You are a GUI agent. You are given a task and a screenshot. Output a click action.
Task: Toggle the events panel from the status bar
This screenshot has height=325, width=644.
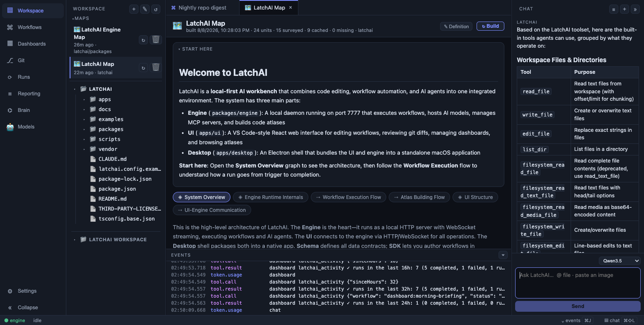(576, 320)
